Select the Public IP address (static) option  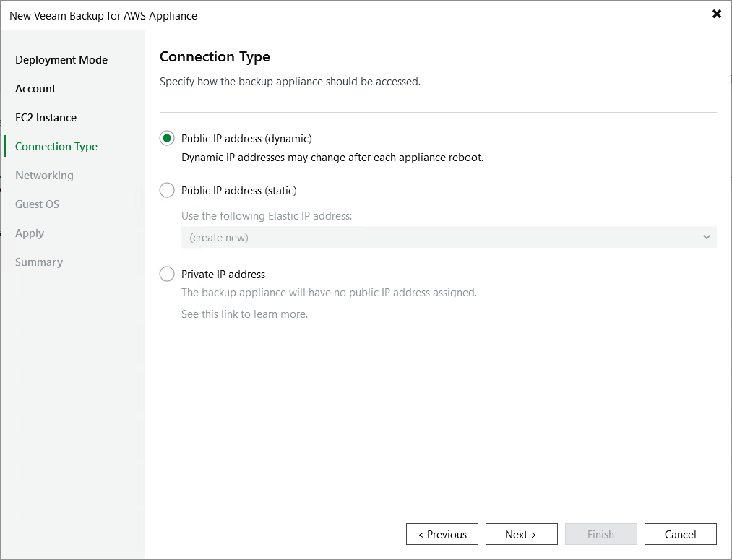click(167, 190)
